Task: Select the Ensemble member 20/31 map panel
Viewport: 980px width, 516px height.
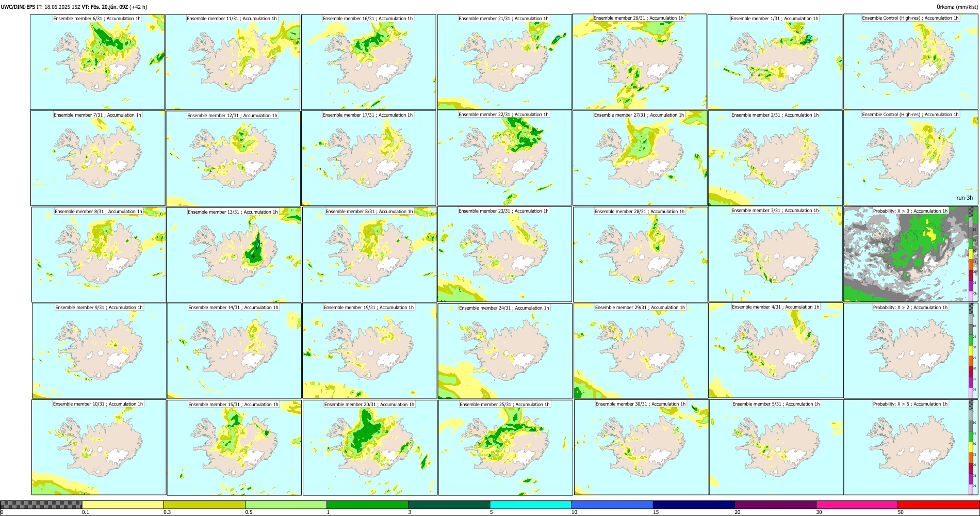Action: point(370,448)
